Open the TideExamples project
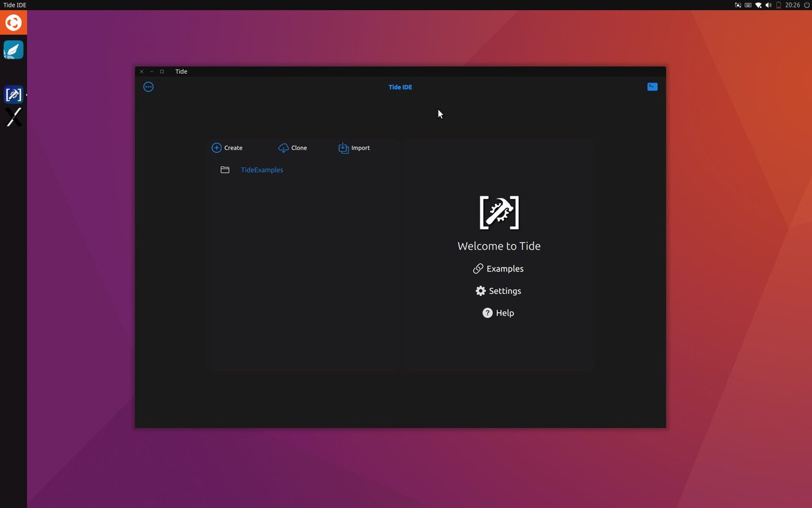Viewport: 812px width, 508px height. (x=262, y=170)
